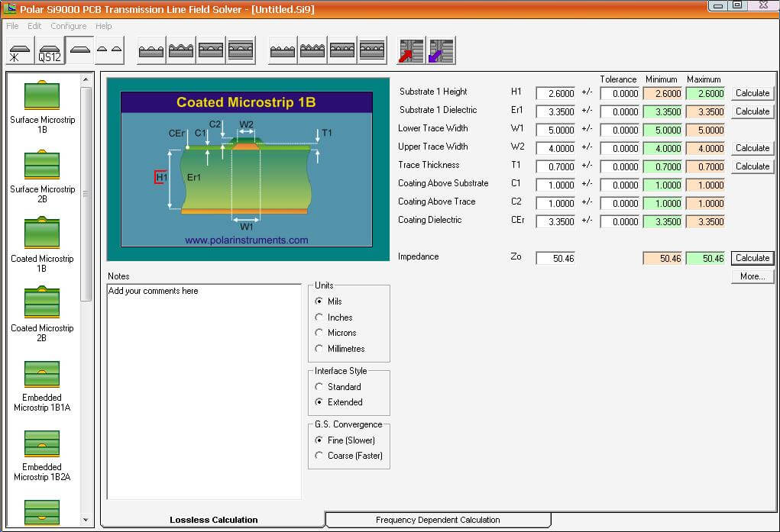Click the red arrow transfer toolbar icon

[x=409, y=50]
